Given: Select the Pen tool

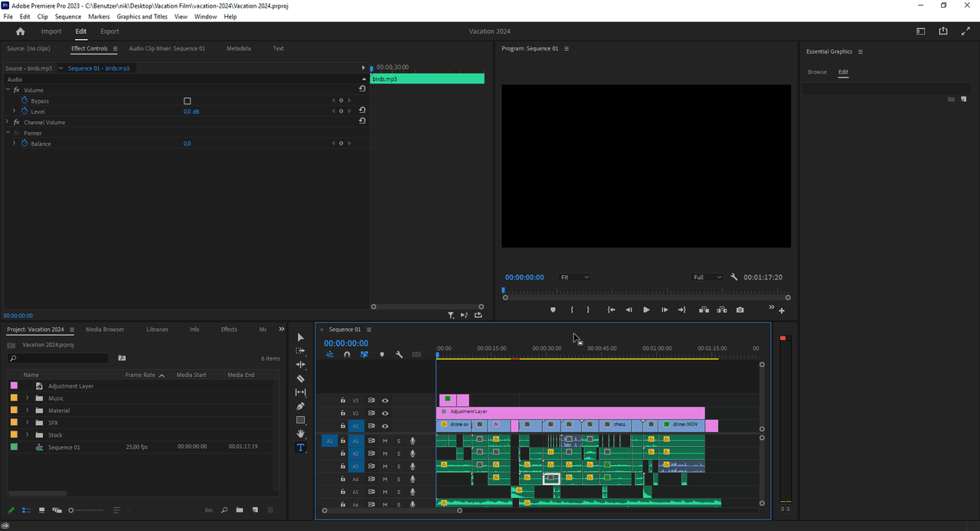Looking at the screenshot, I should pyautogui.click(x=300, y=406).
